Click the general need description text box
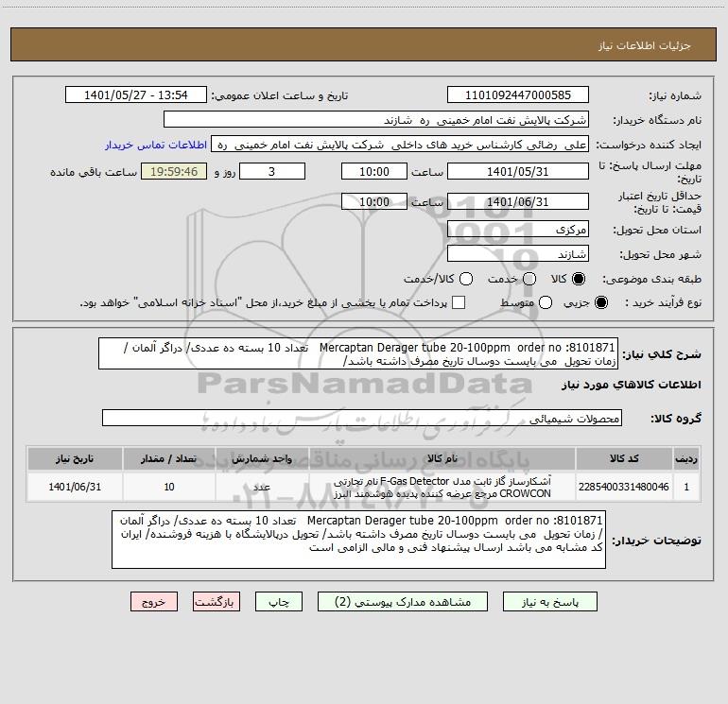The height and width of the screenshot is (704, 728). tap(358, 353)
